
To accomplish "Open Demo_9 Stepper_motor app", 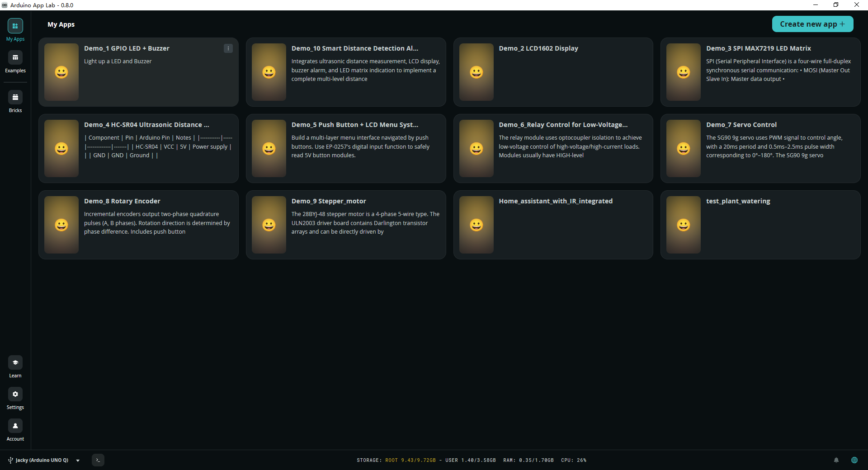I will point(346,225).
